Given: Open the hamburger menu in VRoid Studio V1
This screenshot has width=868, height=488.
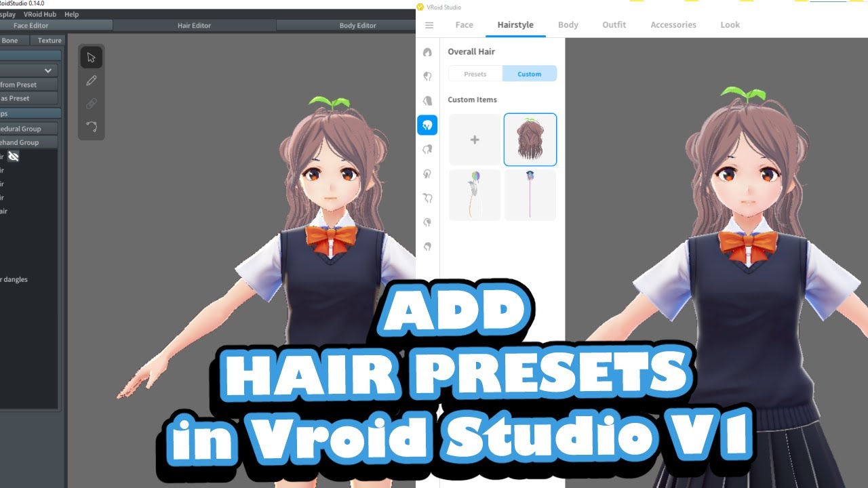Looking at the screenshot, I should pyautogui.click(x=429, y=25).
